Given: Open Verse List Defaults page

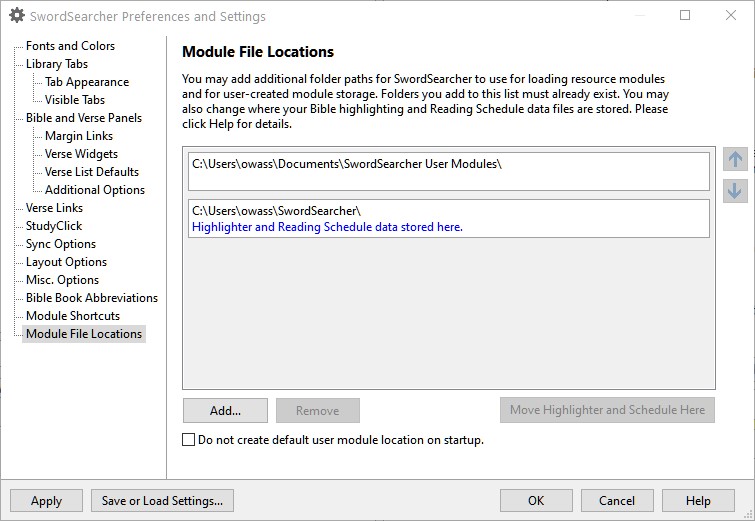Looking at the screenshot, I should click(91, 172).
